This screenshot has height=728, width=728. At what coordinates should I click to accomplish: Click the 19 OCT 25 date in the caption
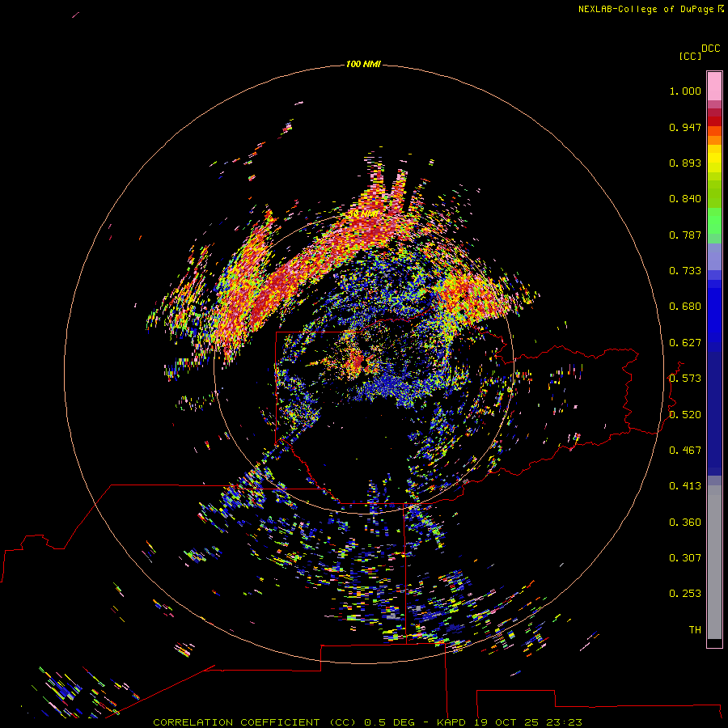[506, 722]
